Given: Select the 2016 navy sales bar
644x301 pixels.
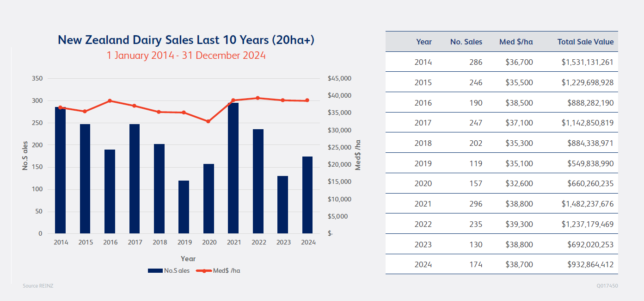Looking at the screenshot, I should (110, 192).
